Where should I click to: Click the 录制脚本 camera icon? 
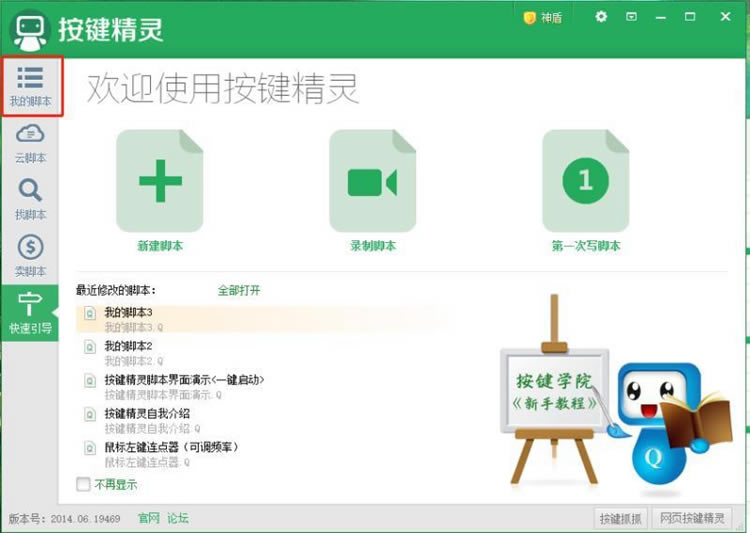372,182
